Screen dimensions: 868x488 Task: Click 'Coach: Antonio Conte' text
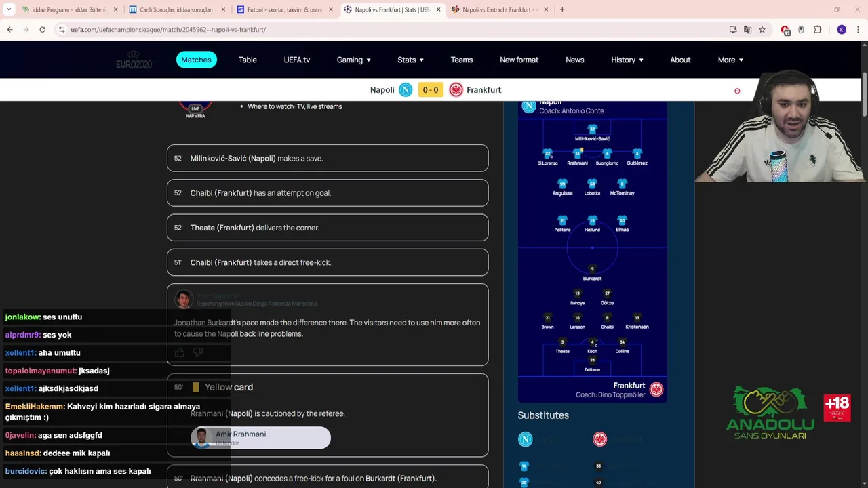572,110
